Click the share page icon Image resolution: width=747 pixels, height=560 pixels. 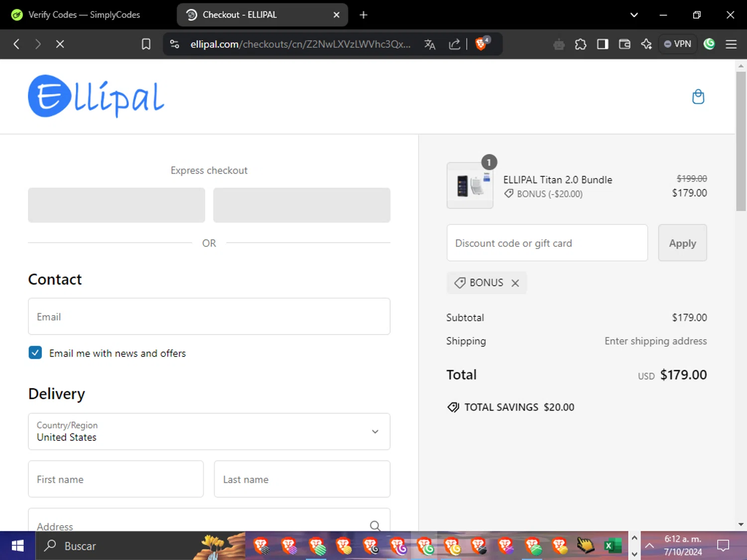click(454, 44)
